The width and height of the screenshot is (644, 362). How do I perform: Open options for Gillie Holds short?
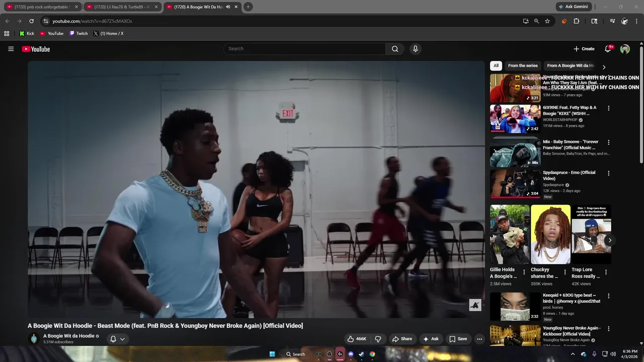[524, 272]
